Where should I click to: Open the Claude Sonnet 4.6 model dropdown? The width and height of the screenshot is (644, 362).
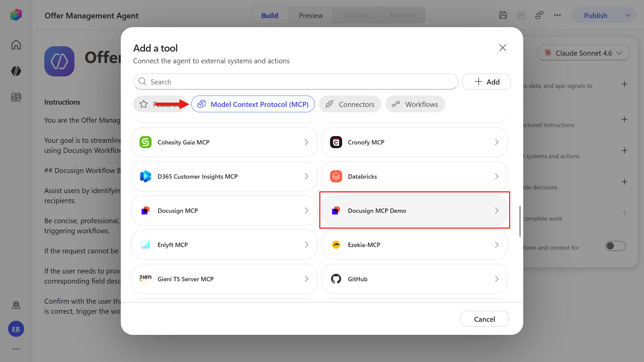pos(583,53)
